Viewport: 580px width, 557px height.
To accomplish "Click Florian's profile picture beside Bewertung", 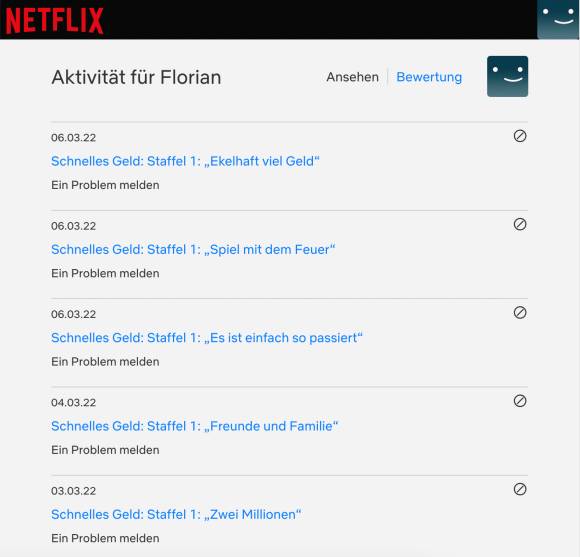I will coord(507,76).
